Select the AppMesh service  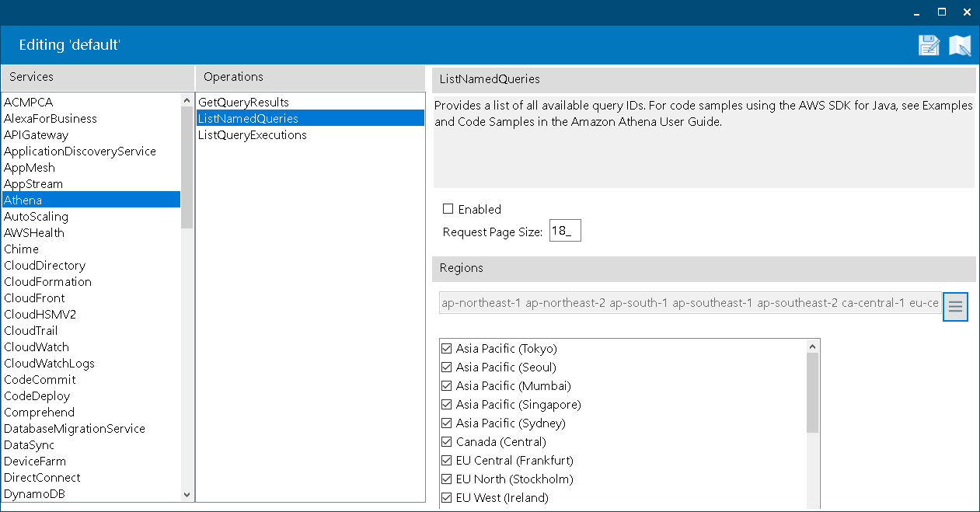pyautogui.click(x=91, y=168)
